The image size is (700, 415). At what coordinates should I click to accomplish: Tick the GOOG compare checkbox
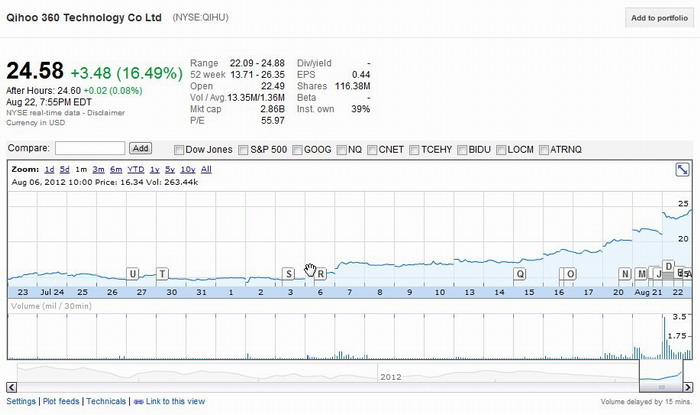296,149
